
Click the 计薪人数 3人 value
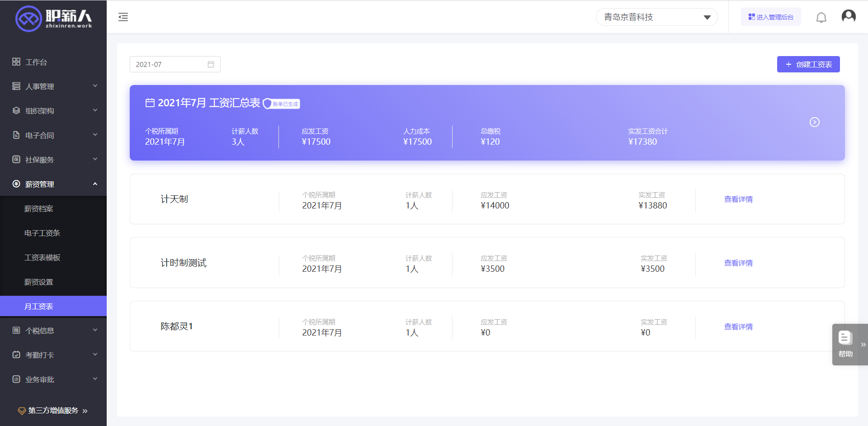[x=238, y=142]
